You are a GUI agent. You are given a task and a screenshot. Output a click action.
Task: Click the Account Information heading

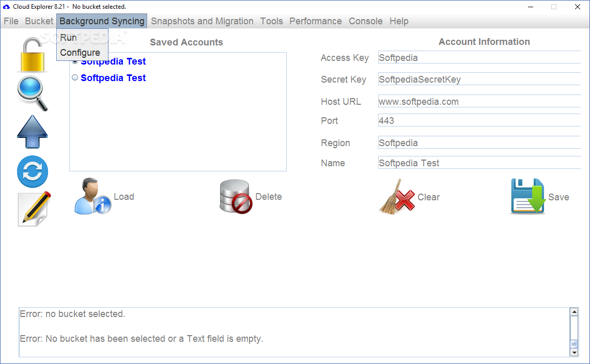(x=484, y=42)
